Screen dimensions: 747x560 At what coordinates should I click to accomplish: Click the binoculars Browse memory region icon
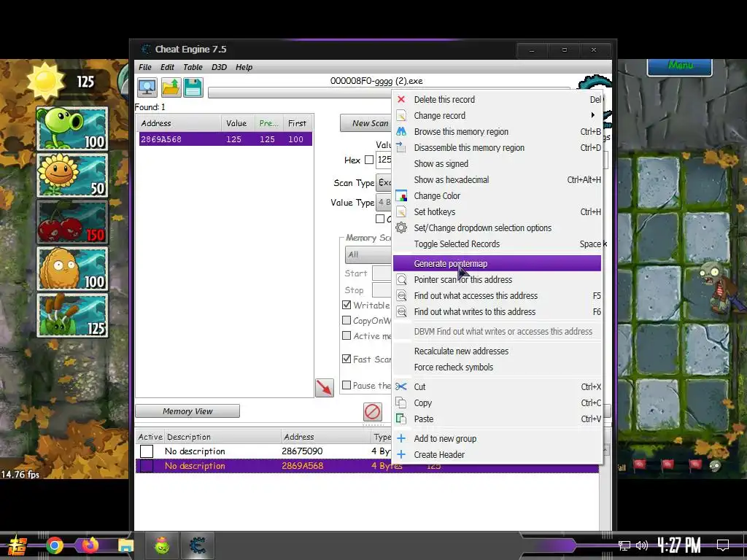coord(401,131)
